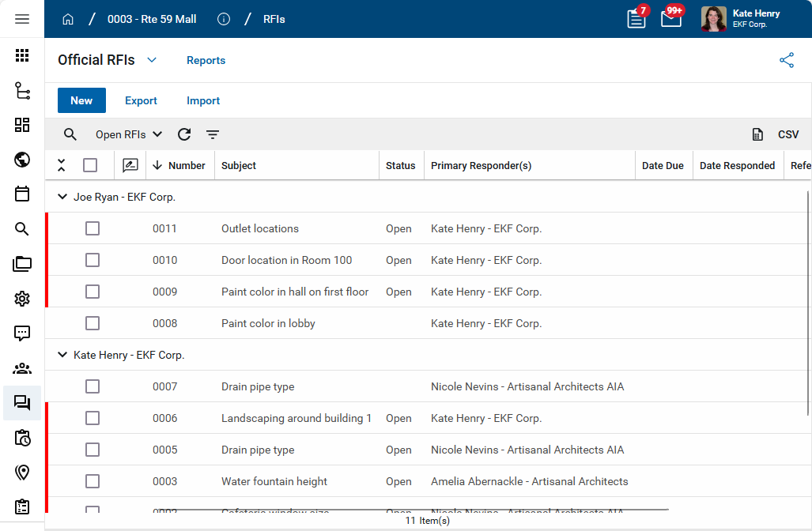Expand the Official RFIs title dropdown
Image resolution: width=812 pixels, height=531 pixels.
(152, 60)
